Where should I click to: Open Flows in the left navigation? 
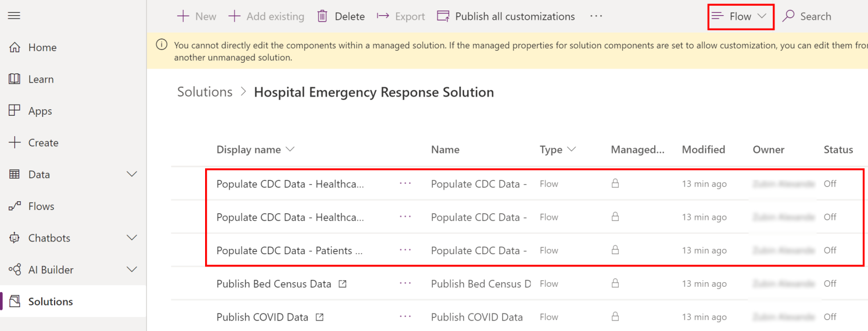[41, 207]
